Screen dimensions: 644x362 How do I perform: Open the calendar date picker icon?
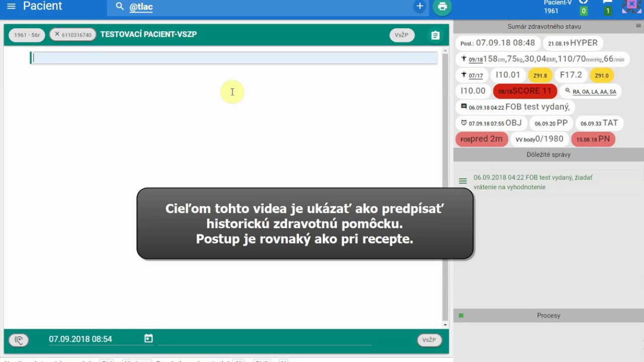coord(148,338)
